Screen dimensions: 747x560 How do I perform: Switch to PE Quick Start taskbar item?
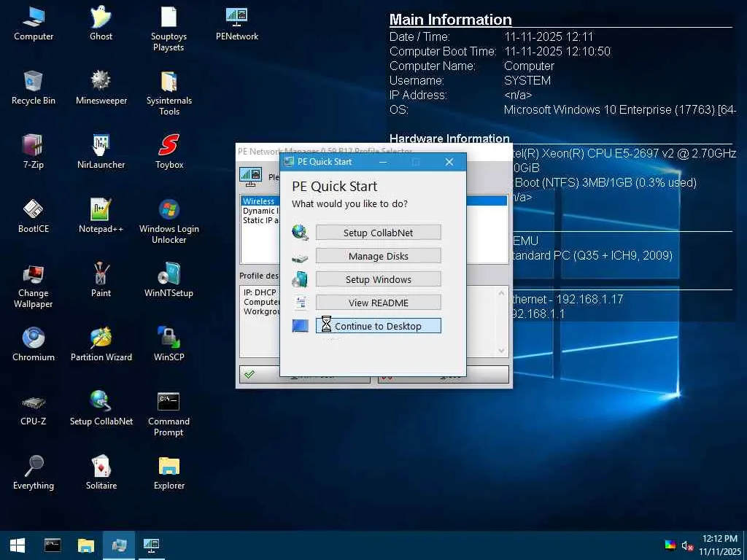[x=119, y=545]
